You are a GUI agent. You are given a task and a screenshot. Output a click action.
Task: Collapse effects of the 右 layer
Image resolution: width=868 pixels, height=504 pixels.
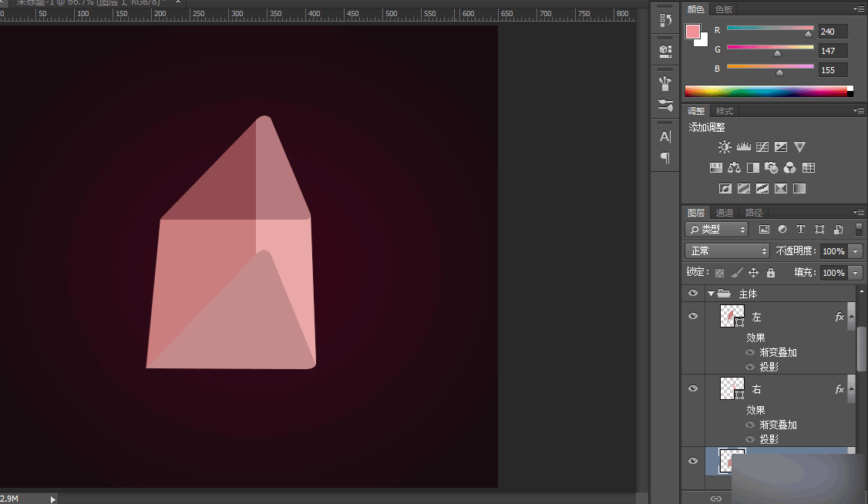point(851,389)
